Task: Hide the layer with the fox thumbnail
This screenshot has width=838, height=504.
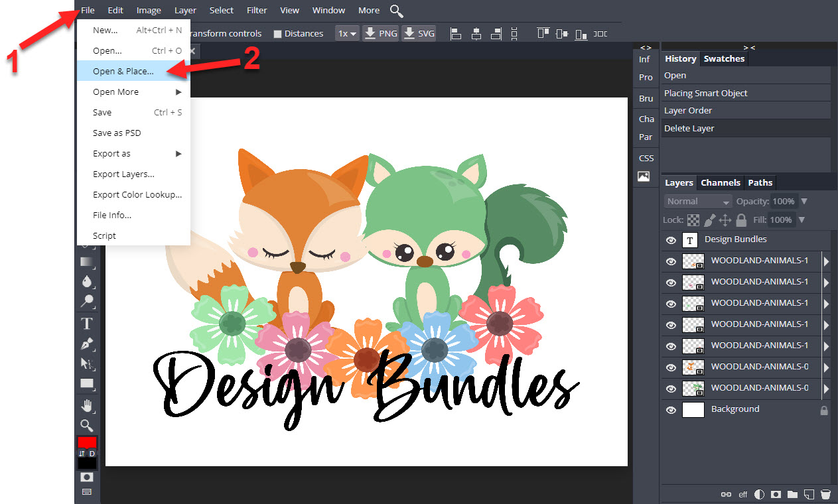Action: click(x=671, y=368)
